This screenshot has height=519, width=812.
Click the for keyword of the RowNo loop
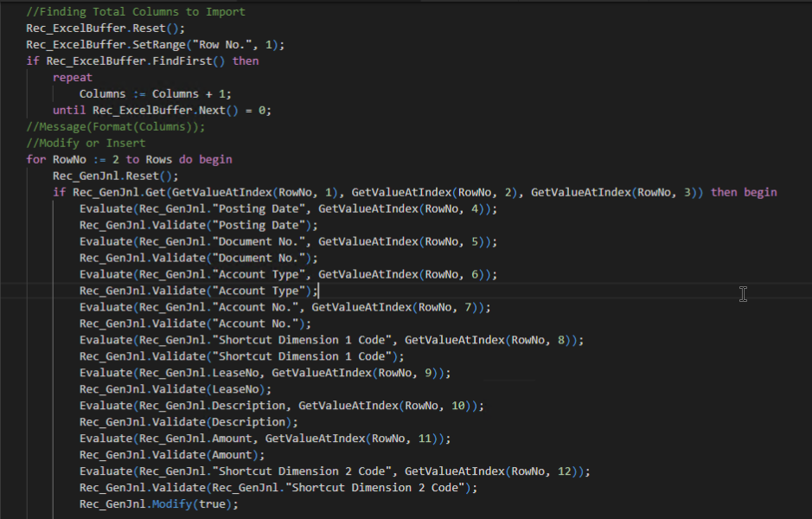35,160
